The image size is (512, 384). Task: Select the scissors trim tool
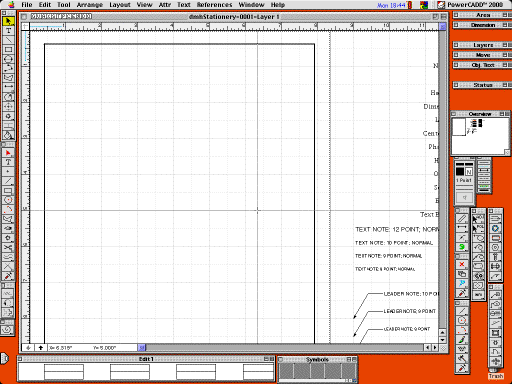tap(8, 247)
